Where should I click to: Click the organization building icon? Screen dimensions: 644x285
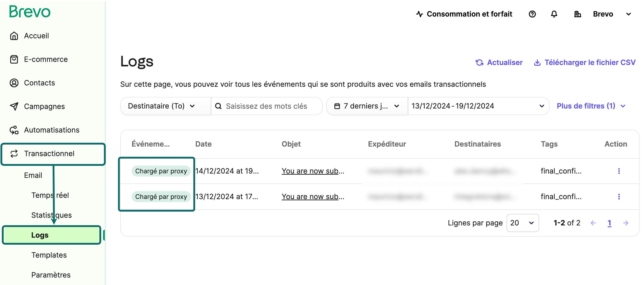pos(578,14)
